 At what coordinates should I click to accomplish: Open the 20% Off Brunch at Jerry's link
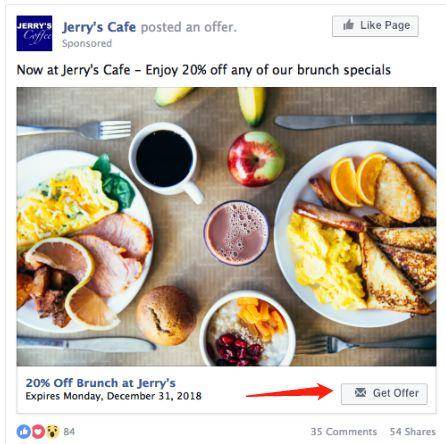coord(101,383)
